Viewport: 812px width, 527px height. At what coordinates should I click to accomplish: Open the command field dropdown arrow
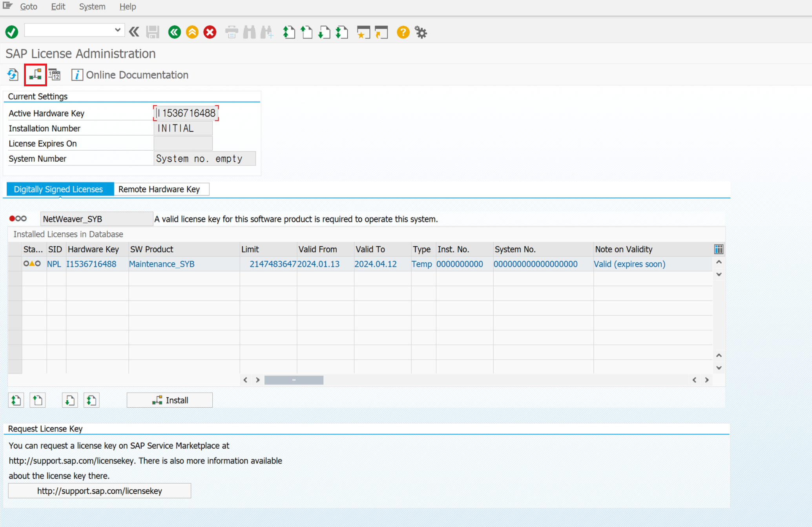117,30
